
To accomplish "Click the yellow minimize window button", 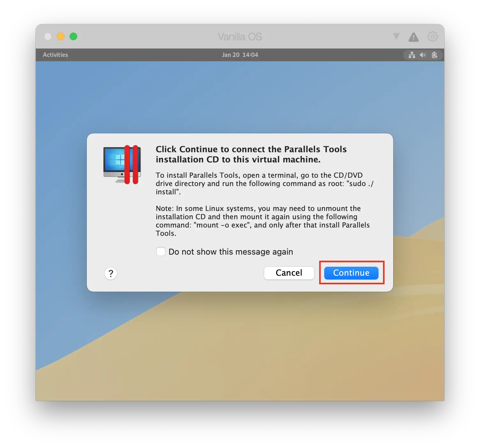I will click(x=61, y=36).
